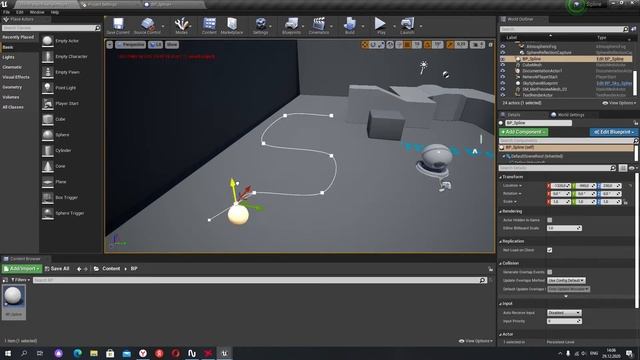The image size is (640, 360).
Task: Click Edit BP_Spline link in outliner
Action: click(611, 59)
